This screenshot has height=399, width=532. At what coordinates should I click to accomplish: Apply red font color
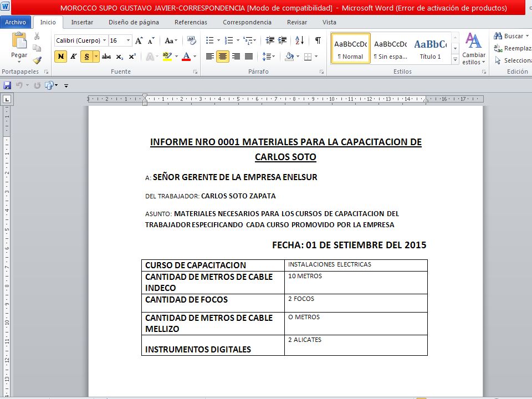[186, 57]
